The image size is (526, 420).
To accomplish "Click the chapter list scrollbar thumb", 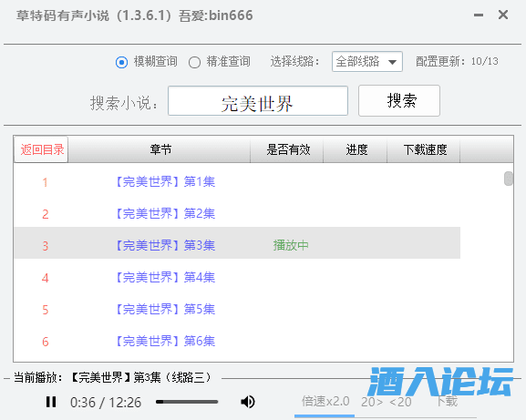I will point(508,179).
